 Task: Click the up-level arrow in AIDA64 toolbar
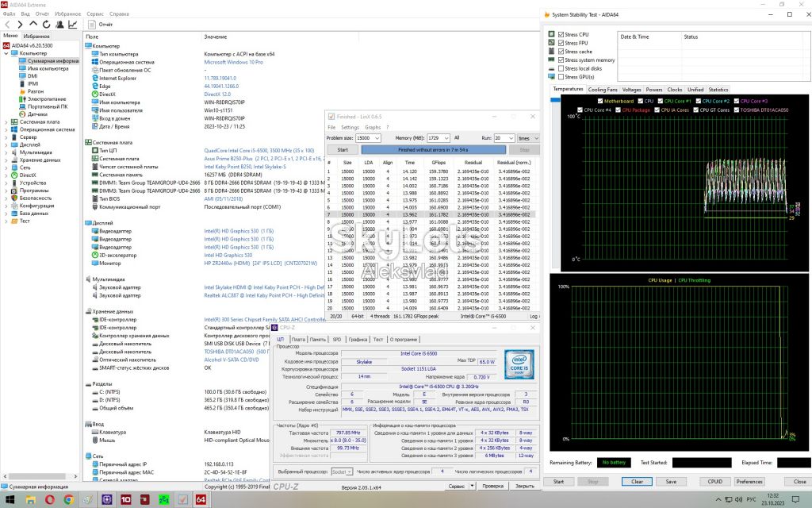[33, 25]
